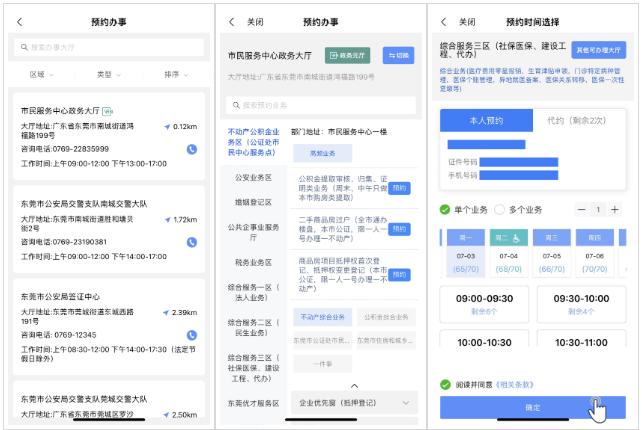The height and width of the screenshot is (430, 642).
Task: Click green 政务元厅 button
Action: 348,55
